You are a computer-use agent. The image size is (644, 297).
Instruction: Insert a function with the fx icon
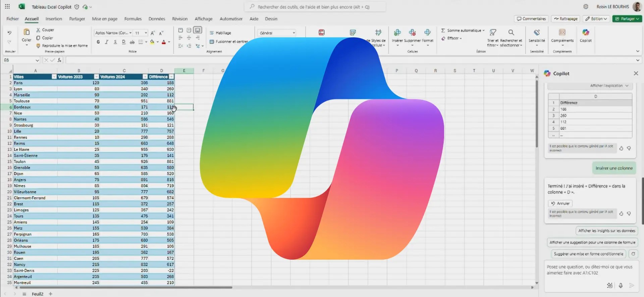pos(59,60)
